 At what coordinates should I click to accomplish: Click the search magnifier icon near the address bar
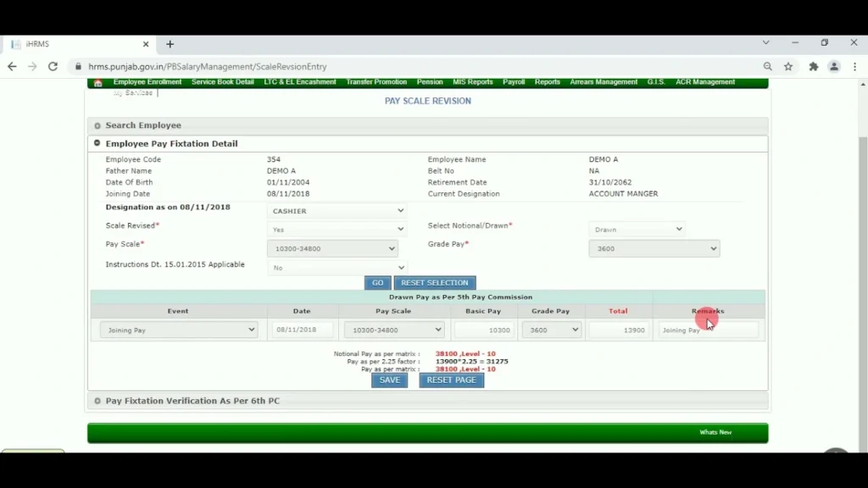tap(767, 65)
